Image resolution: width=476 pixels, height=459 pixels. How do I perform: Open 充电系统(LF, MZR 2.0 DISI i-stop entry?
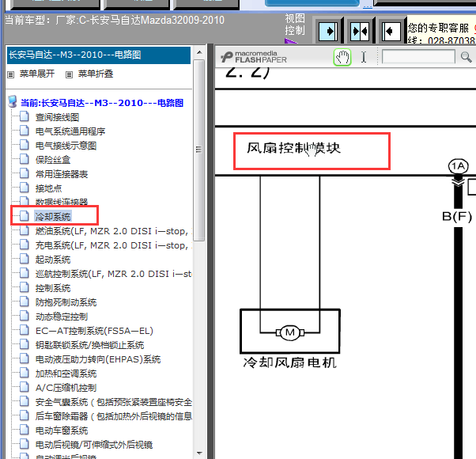click(x=113, y=245)
